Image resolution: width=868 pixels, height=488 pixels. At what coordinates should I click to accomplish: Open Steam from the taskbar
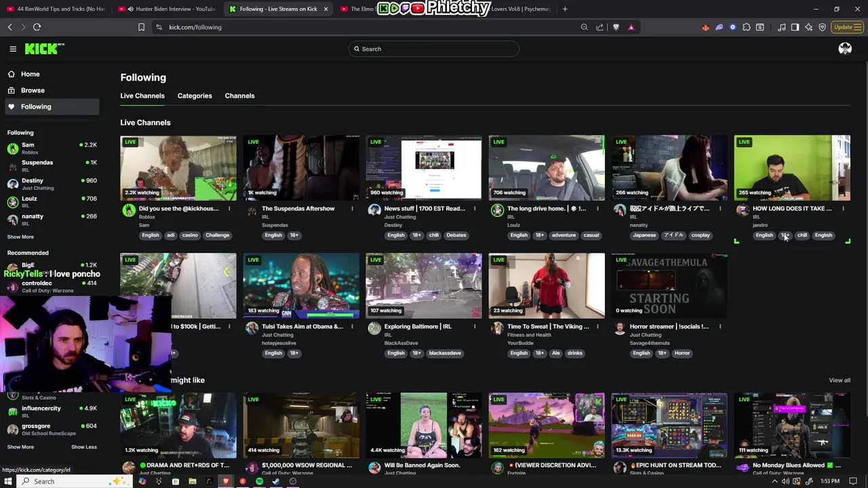[x=276, y=481]
